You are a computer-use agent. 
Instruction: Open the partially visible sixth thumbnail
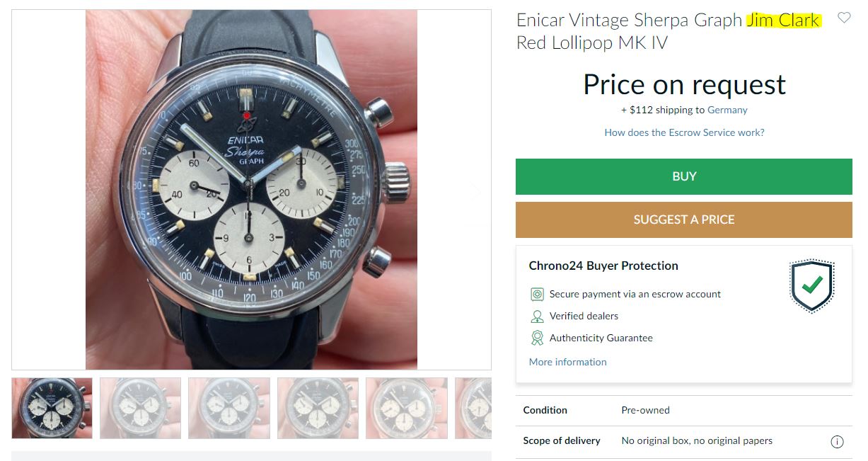coord(473,408)
